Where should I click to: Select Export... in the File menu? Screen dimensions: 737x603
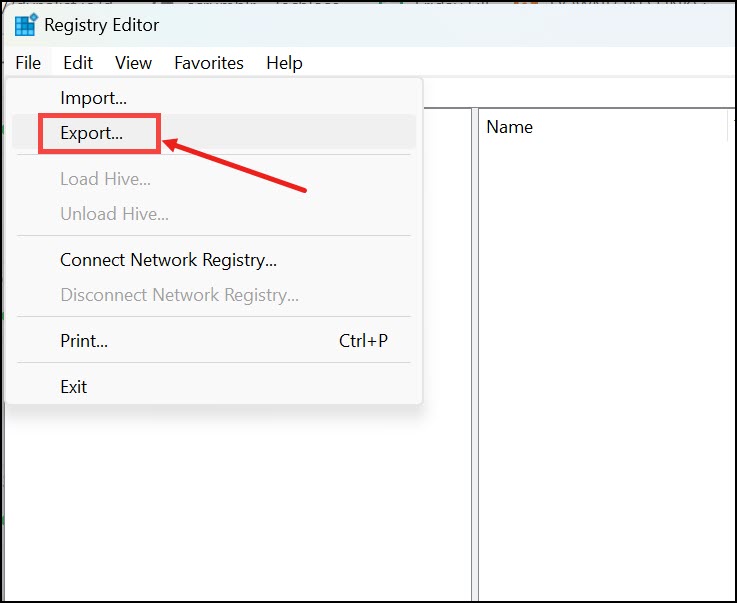(214, 133)
